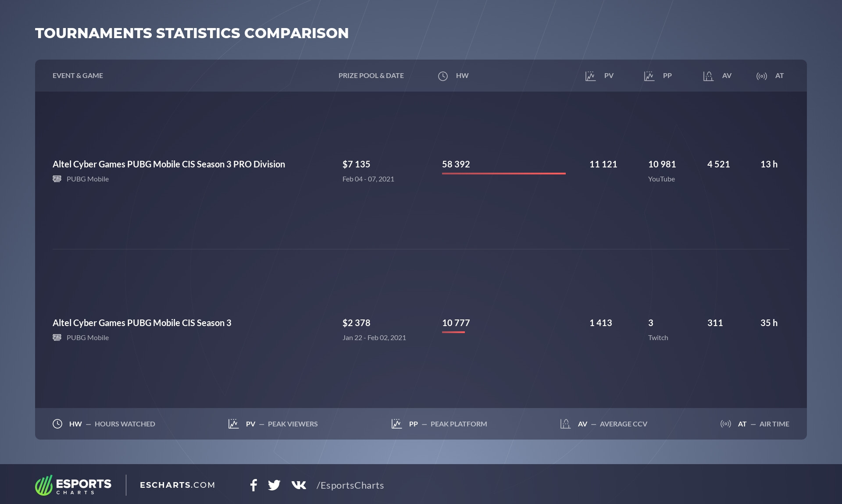Click PUBG Mobile game icon in first row
The image size is (842, 504).
57,179
